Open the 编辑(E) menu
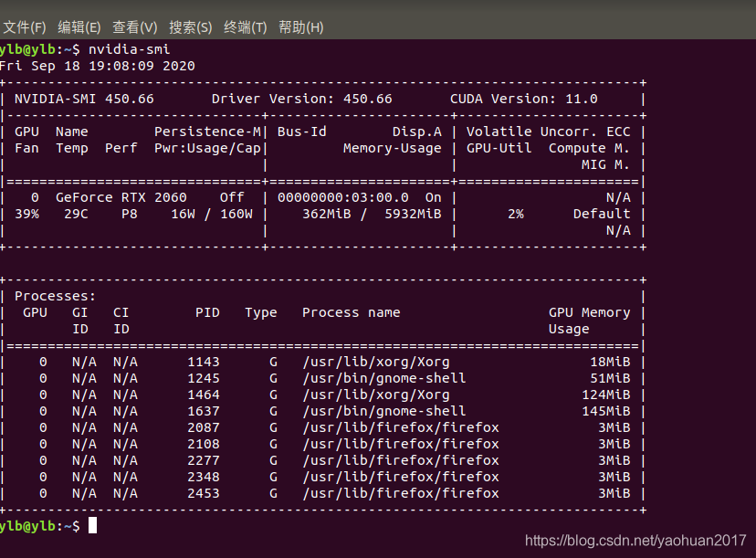The width and height of the screenshot is (756, 558). [79, 27]
